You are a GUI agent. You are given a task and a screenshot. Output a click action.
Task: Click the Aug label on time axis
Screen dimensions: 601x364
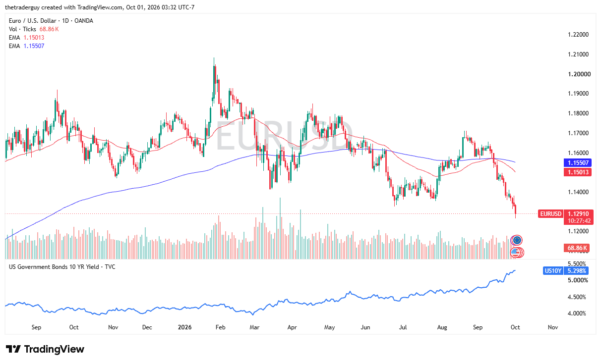click(442, 327)
